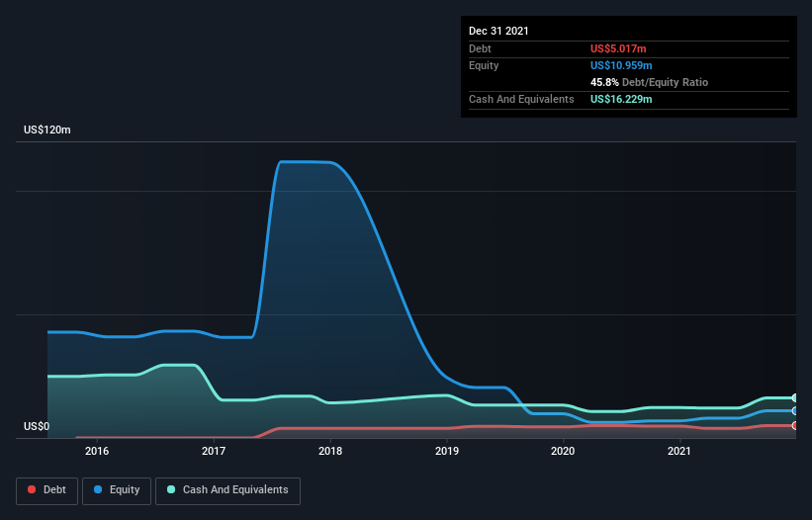Viewport: 812px width, 520px height.
Task: Click the US$0 y-axis label
Action: tap(37, 426)
